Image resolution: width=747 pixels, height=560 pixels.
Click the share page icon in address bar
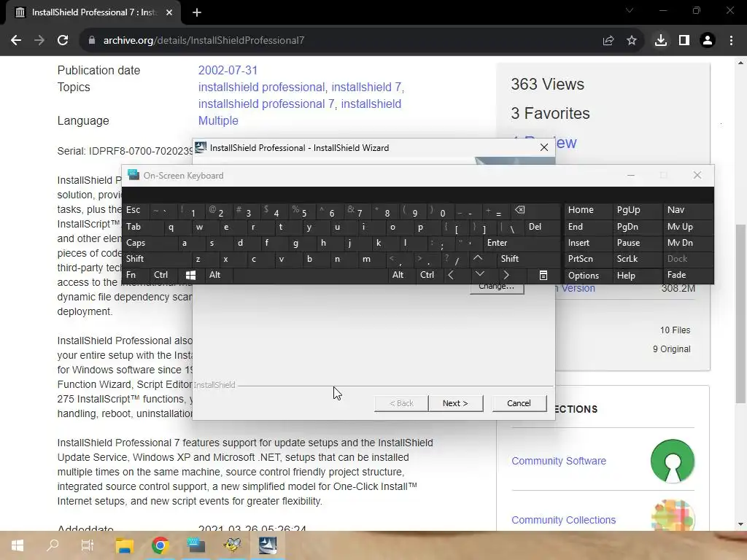608,41
